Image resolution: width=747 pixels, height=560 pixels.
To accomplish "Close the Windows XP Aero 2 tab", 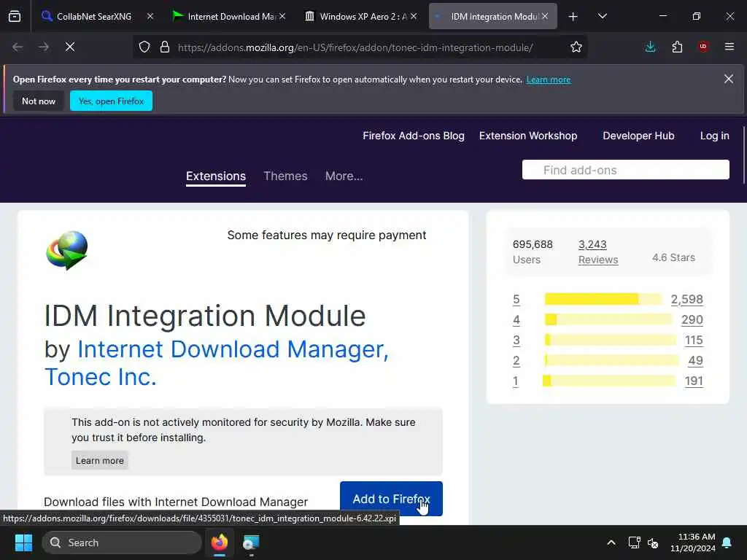I will click(x=414, y=16).
